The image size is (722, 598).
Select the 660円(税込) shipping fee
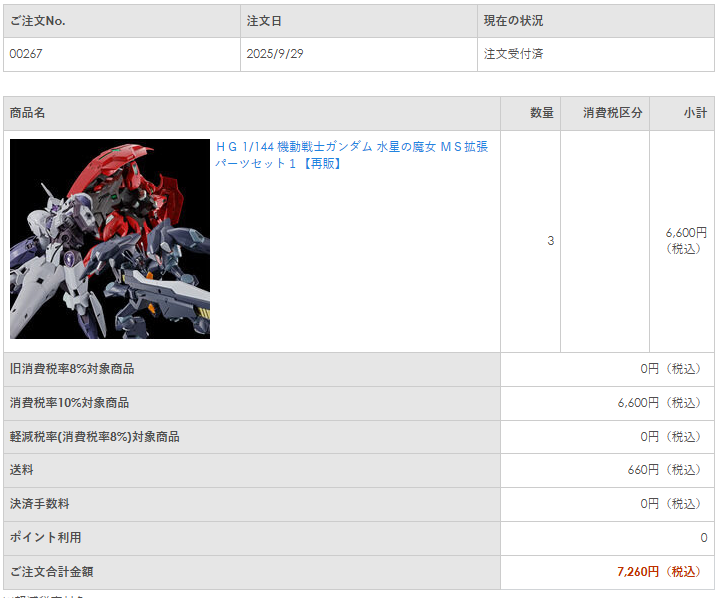click(x=666, y=470)
